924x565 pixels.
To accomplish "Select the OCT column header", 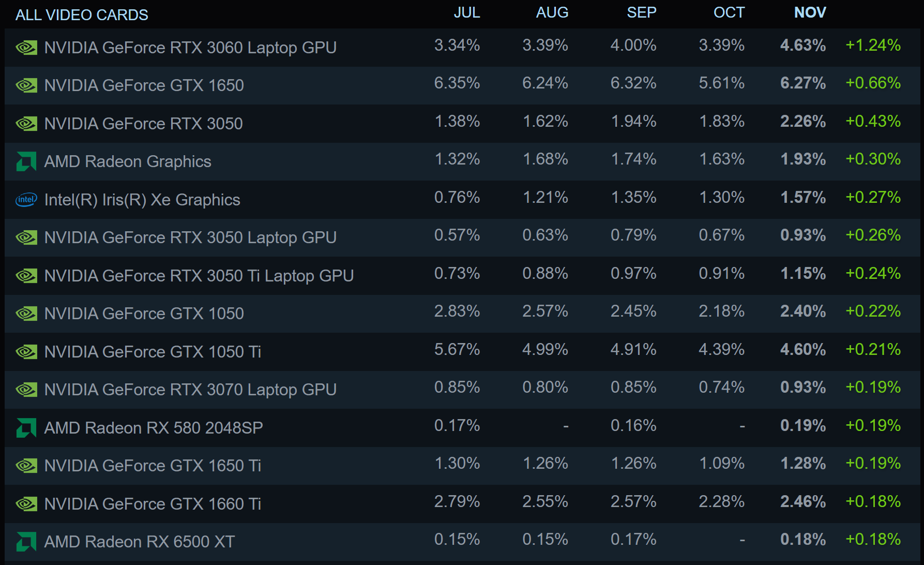I will click(x=729, y=12).
